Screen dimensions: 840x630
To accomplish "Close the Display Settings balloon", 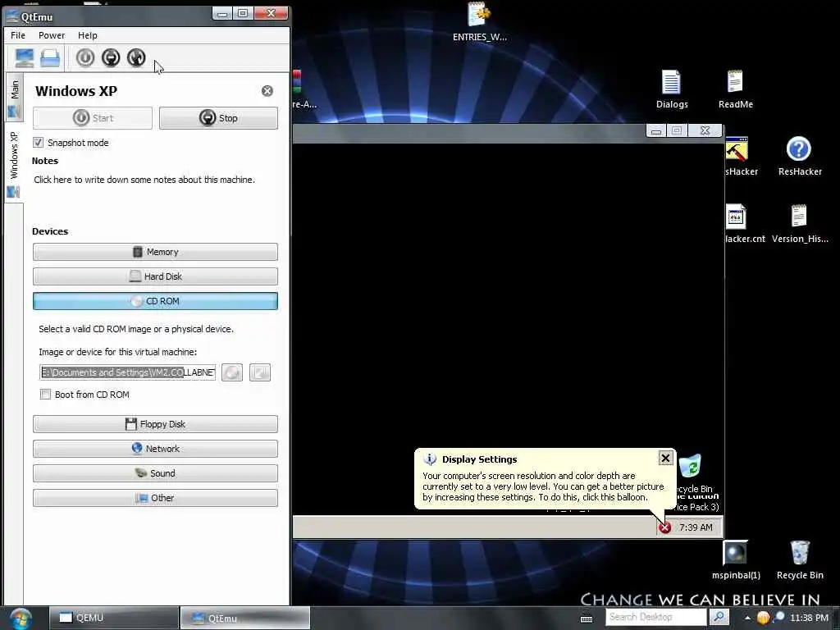I will point(665,458).
